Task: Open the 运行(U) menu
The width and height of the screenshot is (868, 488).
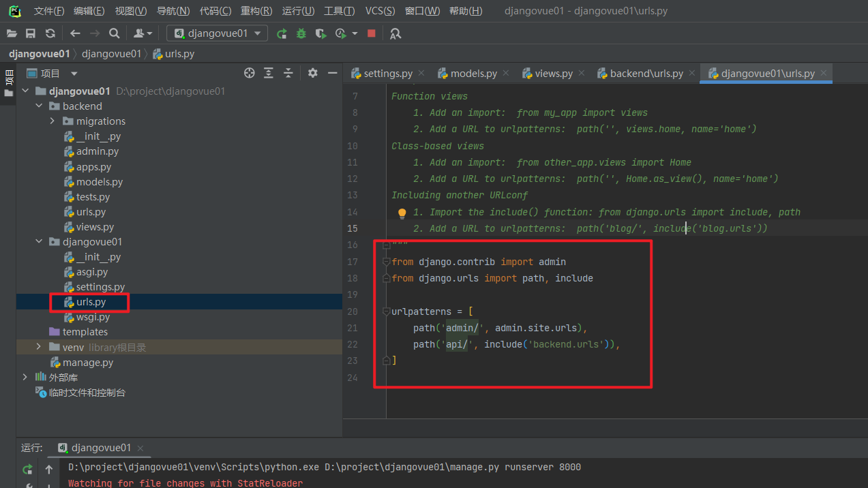Action: (x=298, y=11)
